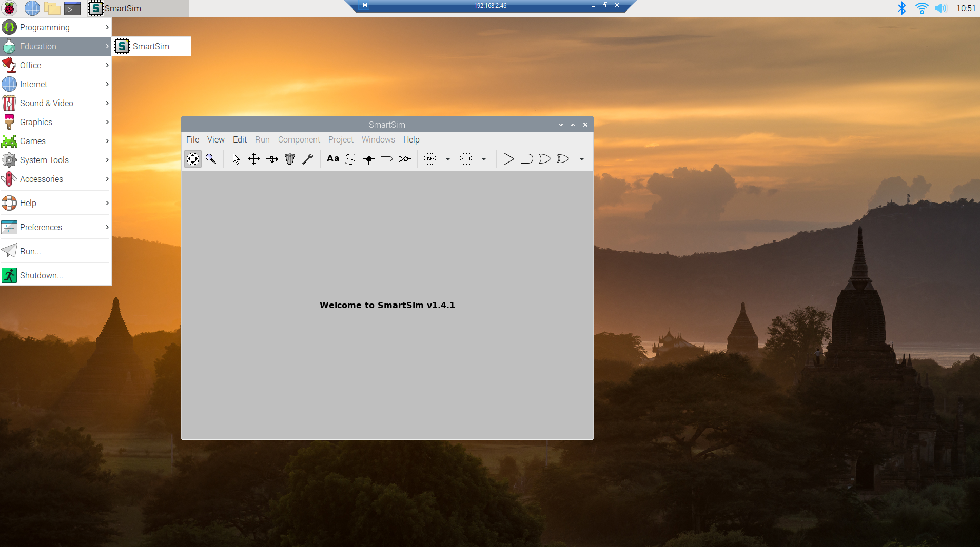
Task: Expand the Games category
Action: 55,141
